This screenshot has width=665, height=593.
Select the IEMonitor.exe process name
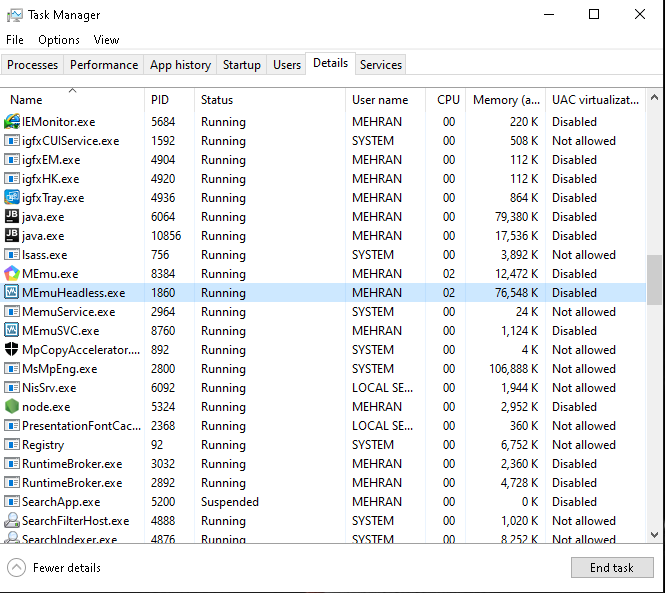59,122
